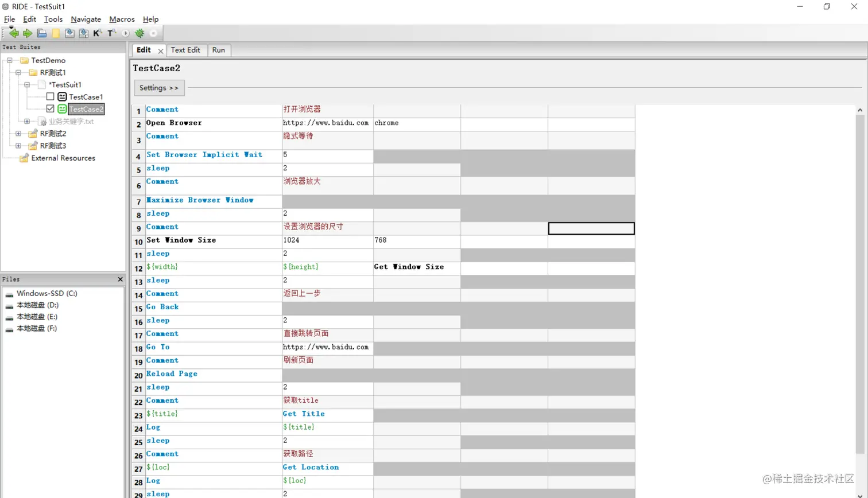Select External Resources in the tree
This screenshot has width=868, height=498.
[x=63, y=158]
